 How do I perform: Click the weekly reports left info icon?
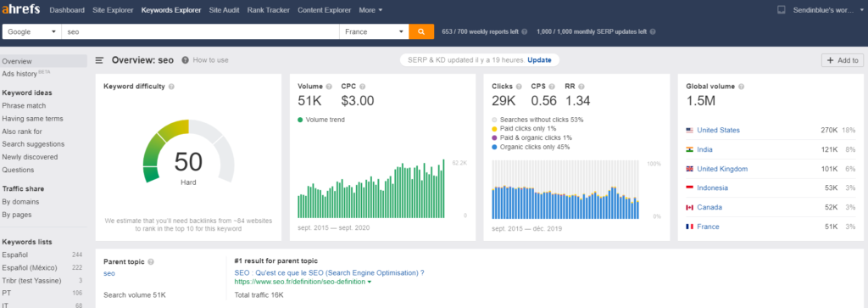pos(524,31)
